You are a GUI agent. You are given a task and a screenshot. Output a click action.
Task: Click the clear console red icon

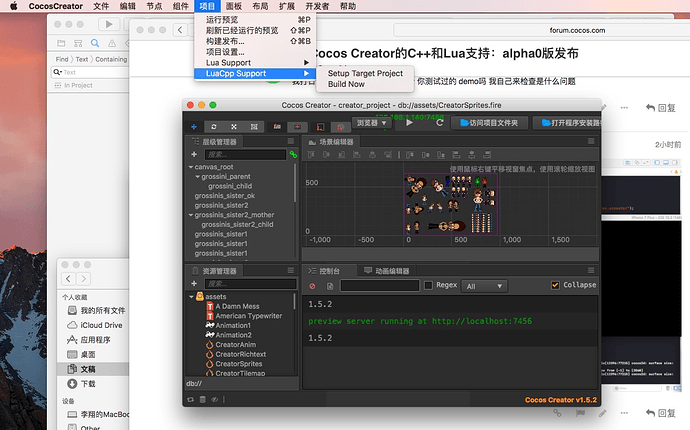click(x=312, y=286)
